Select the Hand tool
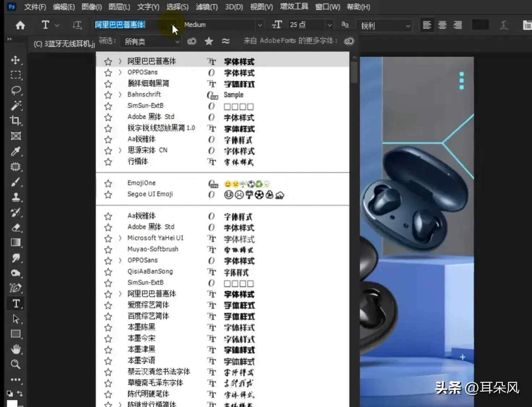This screenshot has height=407, width=532. [x=16, y=349]
